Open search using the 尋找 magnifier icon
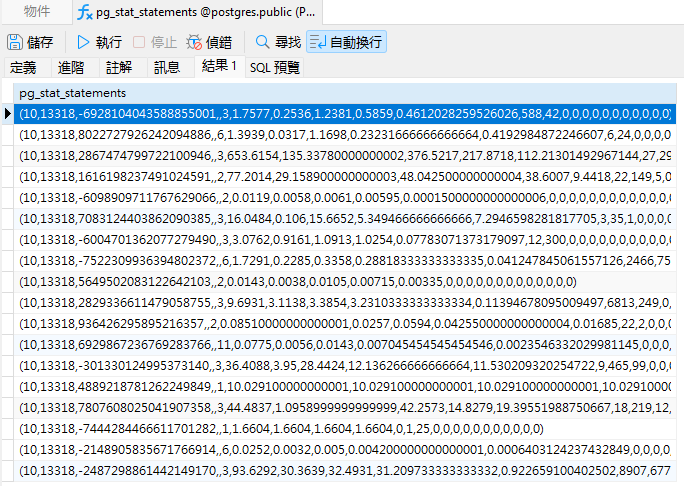This screenshot has height=486, width=684. click(277, 42)
